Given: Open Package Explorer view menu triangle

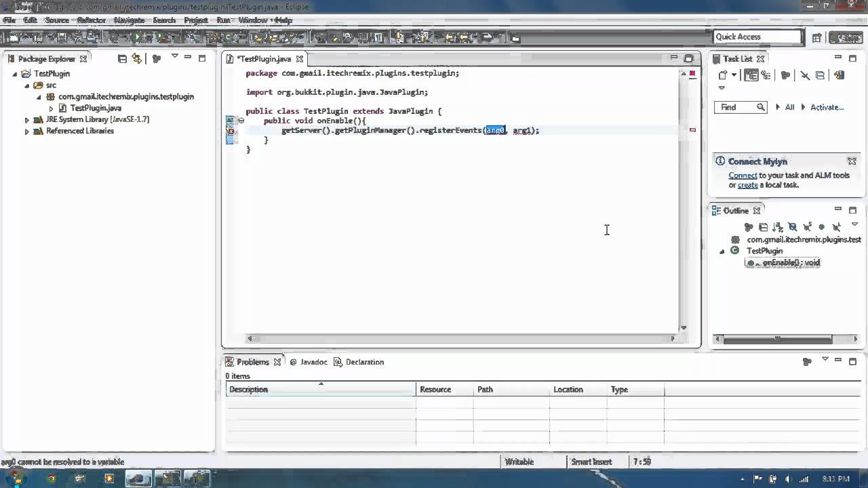Looking at the screenshot, I should (x=174, y=56).
